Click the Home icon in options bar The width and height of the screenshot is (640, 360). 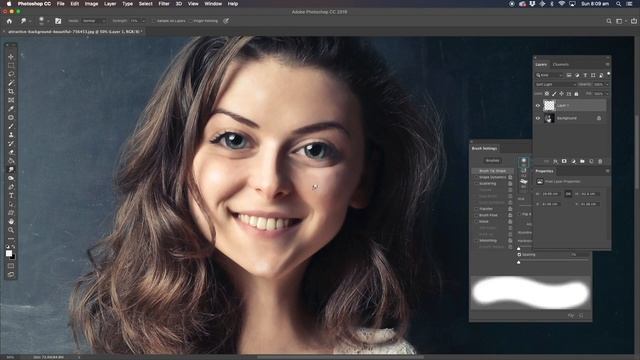coord(9,21)
